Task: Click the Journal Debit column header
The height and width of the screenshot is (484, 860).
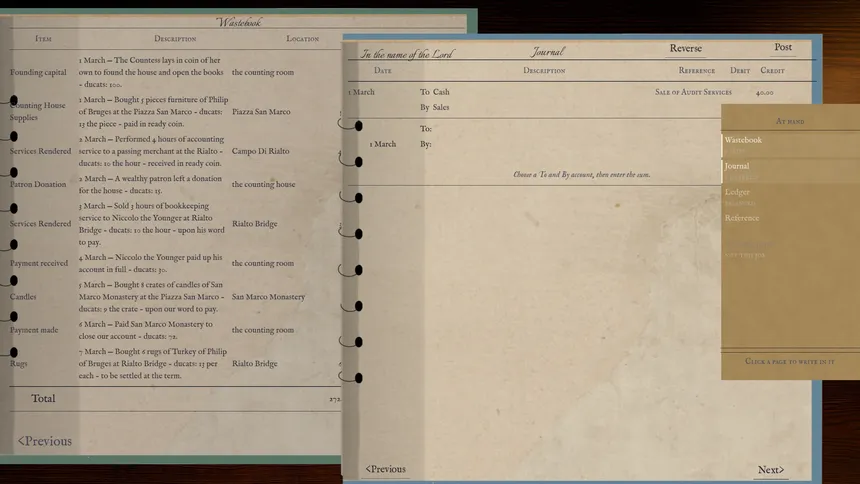Action: click(x=740, y=71)
